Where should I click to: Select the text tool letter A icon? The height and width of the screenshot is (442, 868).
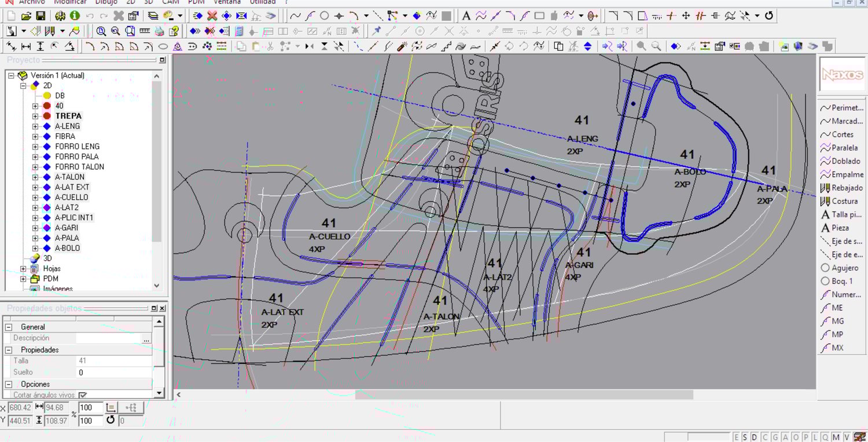click(466, 16)
